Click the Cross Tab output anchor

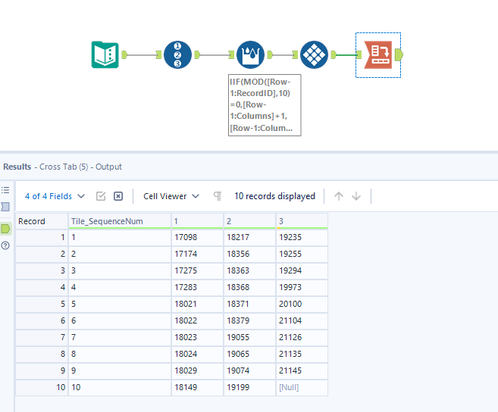tap(399, 55)
